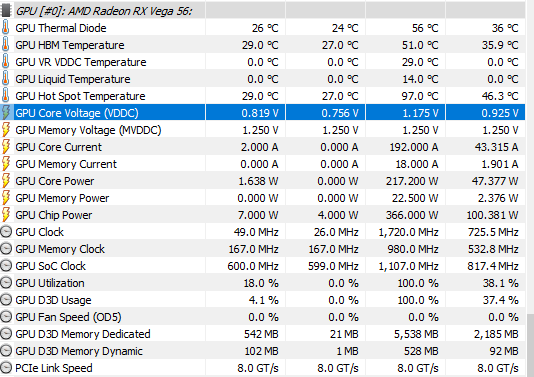
Task: Click the 599.0 MHz SoC clock minimum
Action: (x=333, y=266)
